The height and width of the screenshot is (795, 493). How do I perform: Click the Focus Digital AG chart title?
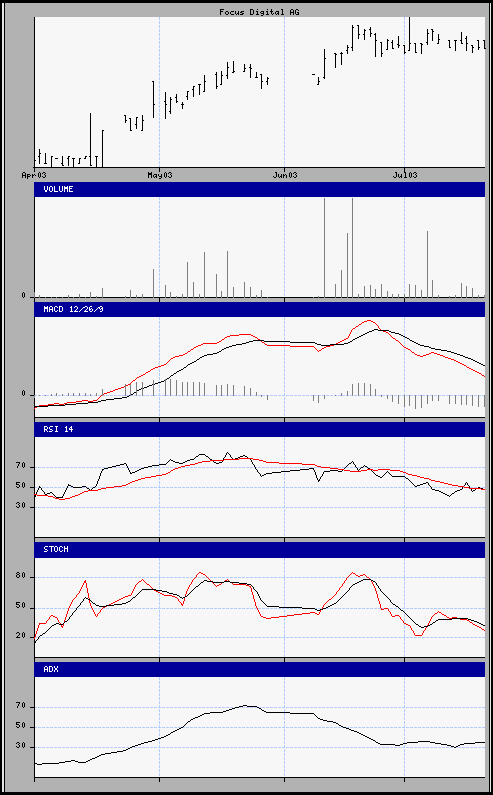coord(259,12)
